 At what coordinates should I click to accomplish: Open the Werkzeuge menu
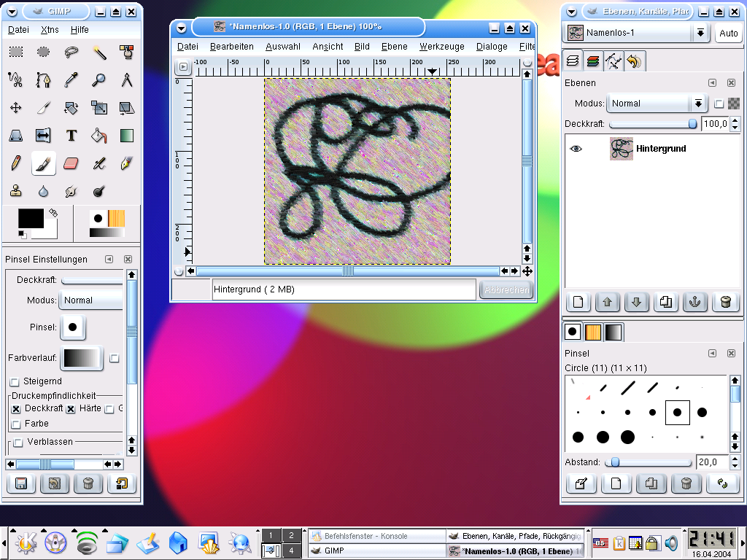click(x=441, y=47)
